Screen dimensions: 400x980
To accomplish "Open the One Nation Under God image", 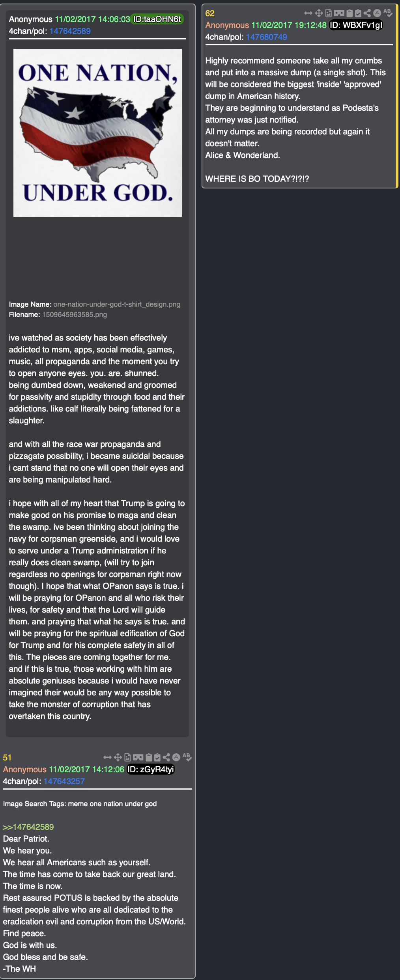I will coord(97,133).
